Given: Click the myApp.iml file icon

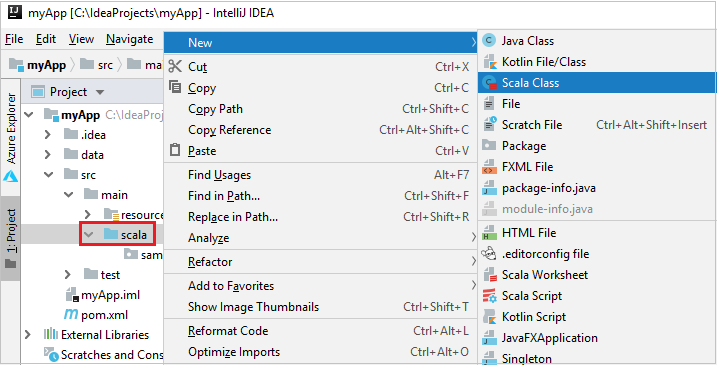Looking at the screenshot, I should tap(72, 295).
